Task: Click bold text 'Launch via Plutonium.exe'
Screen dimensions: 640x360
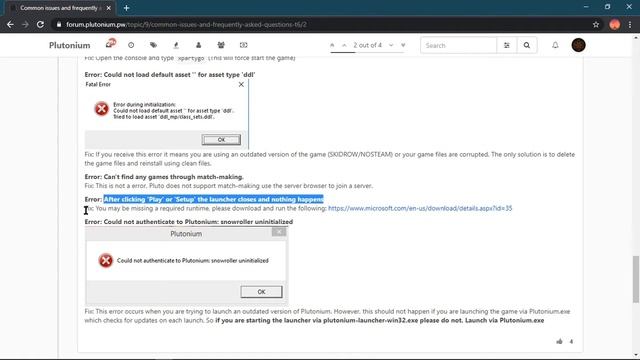Action: pos(504,320)
